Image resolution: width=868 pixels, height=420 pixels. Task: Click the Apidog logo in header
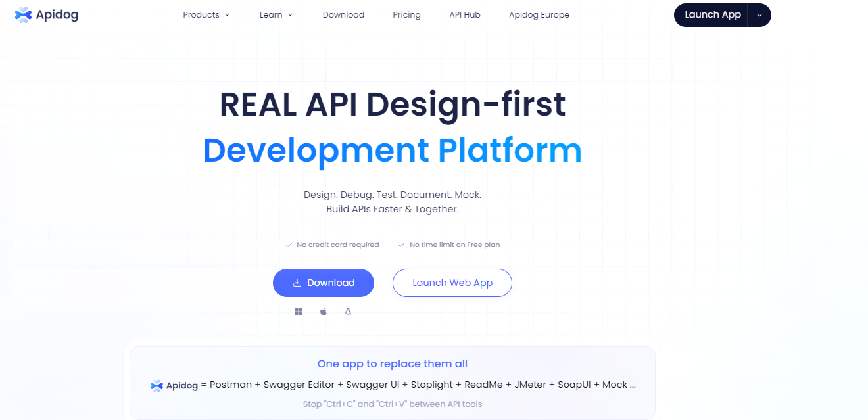pos(47,14)
